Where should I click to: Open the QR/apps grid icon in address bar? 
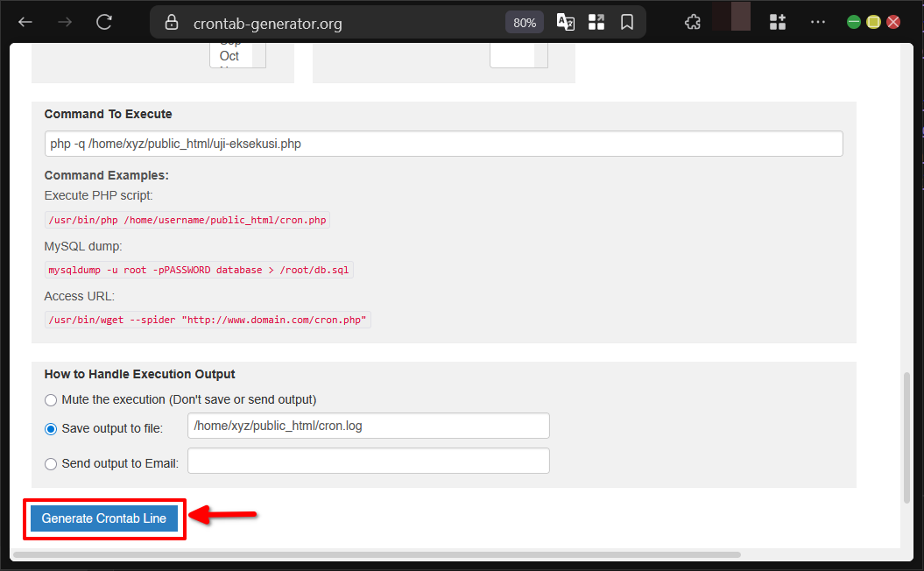[596, 23]
